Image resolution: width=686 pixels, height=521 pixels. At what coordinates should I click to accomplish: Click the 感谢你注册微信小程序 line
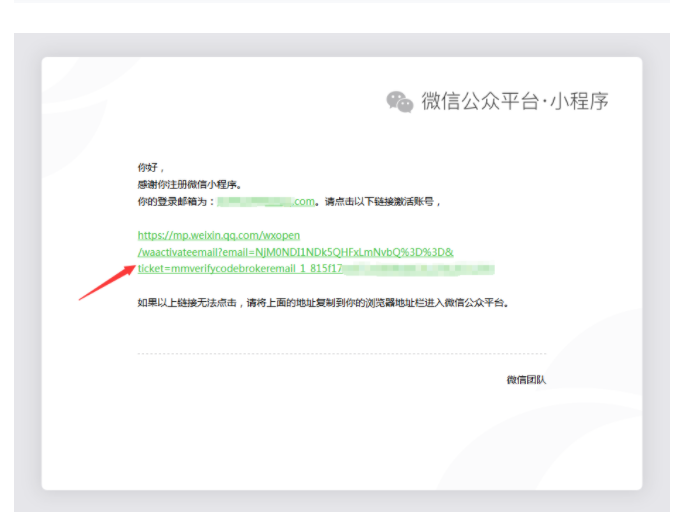coord(189,185)
